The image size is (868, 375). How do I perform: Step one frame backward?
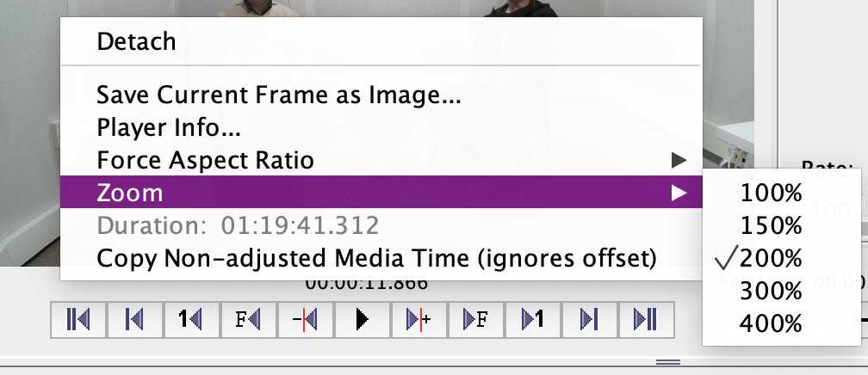pyautogui.click(x=248, y=320)
